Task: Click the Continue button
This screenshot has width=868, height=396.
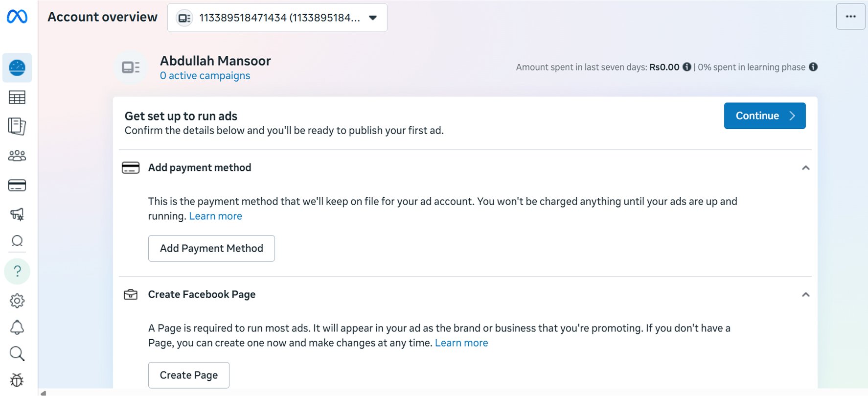Action: pyautogui.click(x=764, y=116)
